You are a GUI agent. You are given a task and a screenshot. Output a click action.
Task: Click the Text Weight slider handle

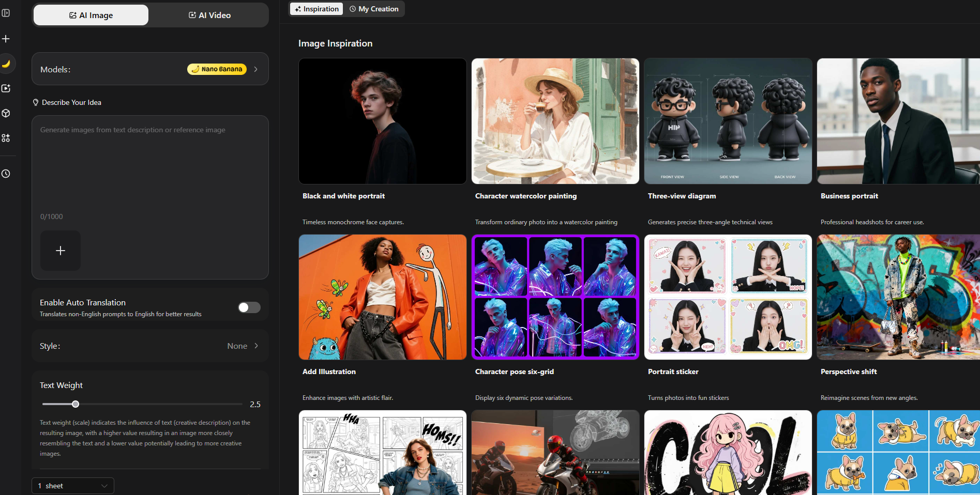(76, 404)
